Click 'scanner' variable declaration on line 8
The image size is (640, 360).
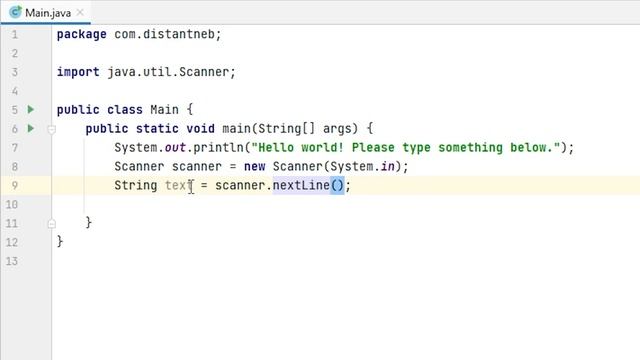pos(197,167)
